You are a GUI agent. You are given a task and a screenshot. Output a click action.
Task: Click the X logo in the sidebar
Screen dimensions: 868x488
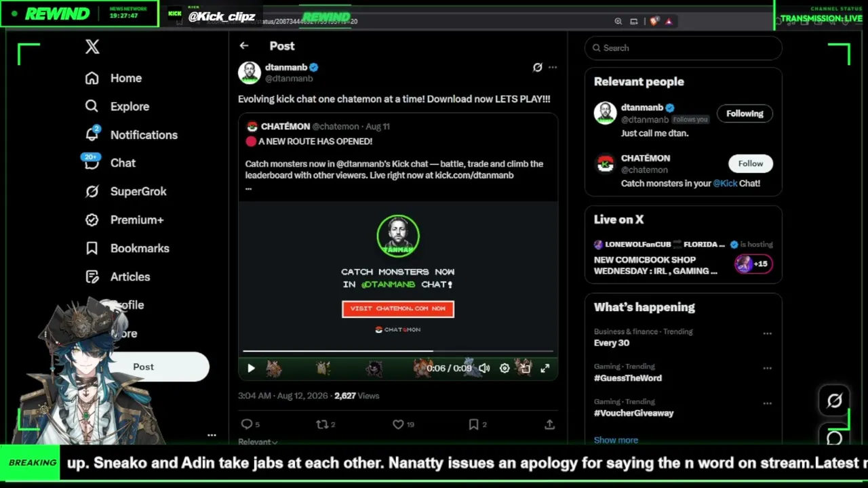(92, 47)
